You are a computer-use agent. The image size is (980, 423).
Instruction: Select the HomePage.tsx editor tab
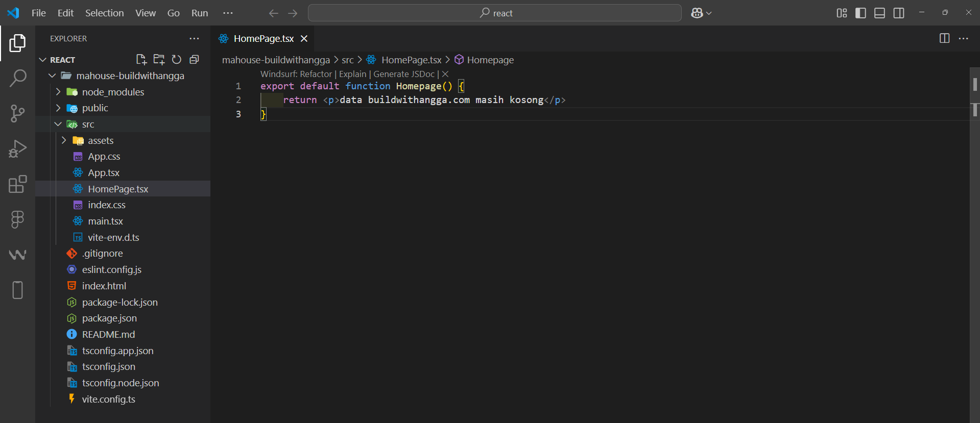(x=264, y=39)
